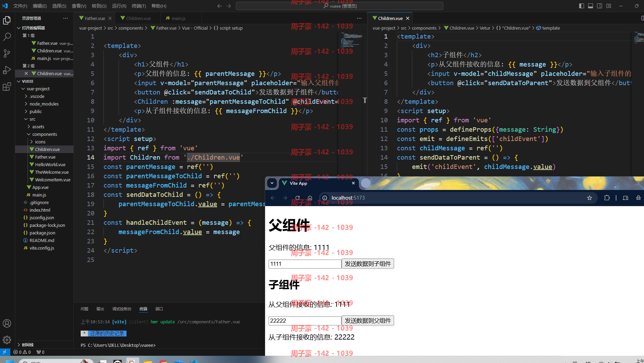Switch to the 调试控制台 panel tab
Screen dimensions: 644x363
coord(122,309)
